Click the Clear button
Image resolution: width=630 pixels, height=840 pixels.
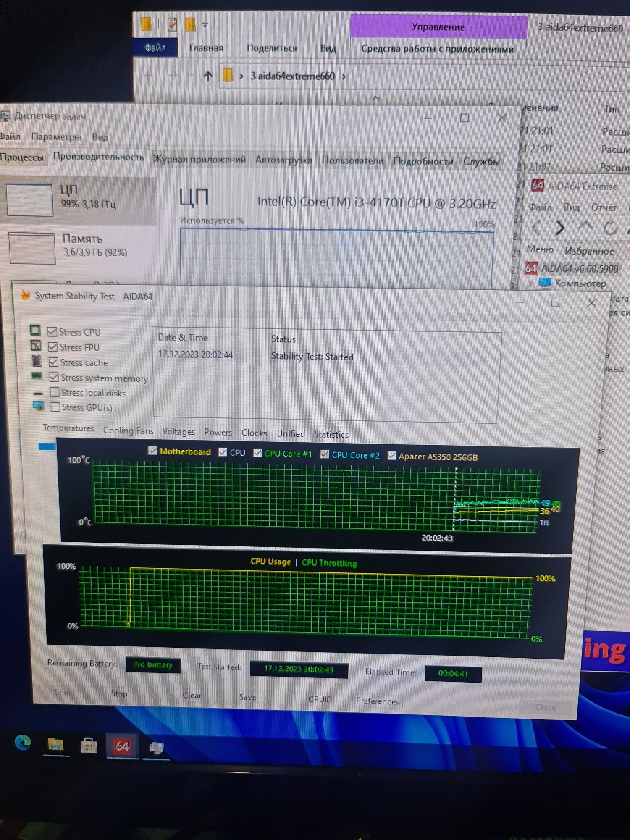click(192, 696)
